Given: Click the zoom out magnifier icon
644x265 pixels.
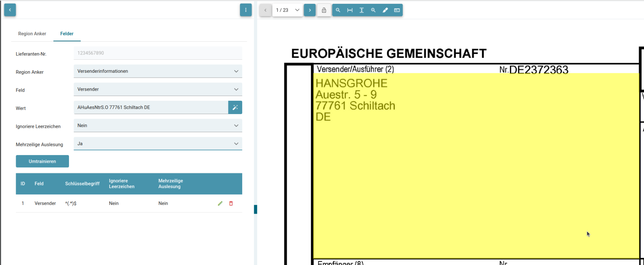Looking at the screenshot, I should (338, 10).
